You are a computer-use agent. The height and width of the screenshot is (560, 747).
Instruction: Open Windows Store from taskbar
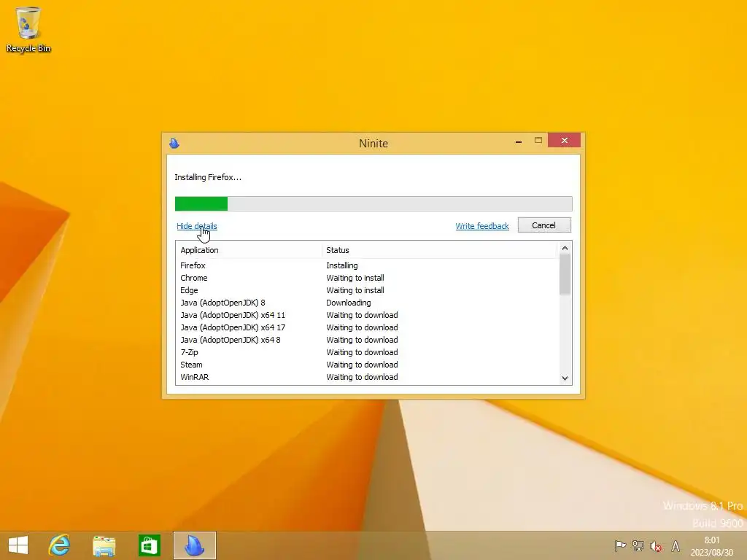[149, 545]
